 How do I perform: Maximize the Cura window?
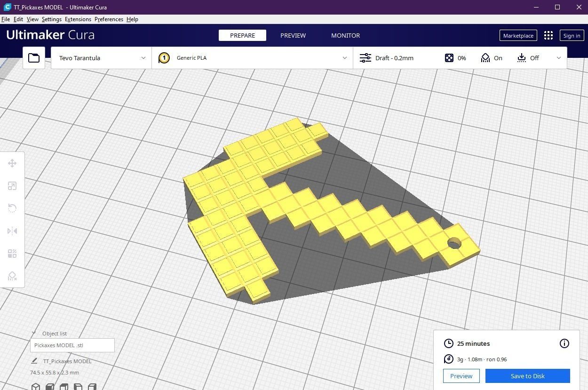557,7
